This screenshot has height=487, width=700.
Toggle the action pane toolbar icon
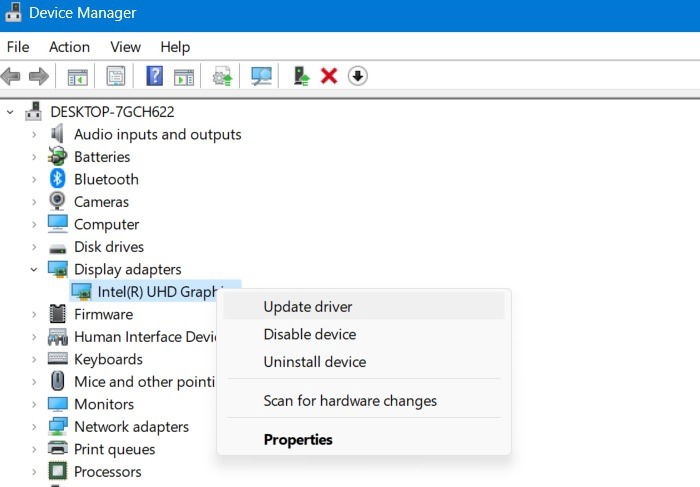click(183, 77)
